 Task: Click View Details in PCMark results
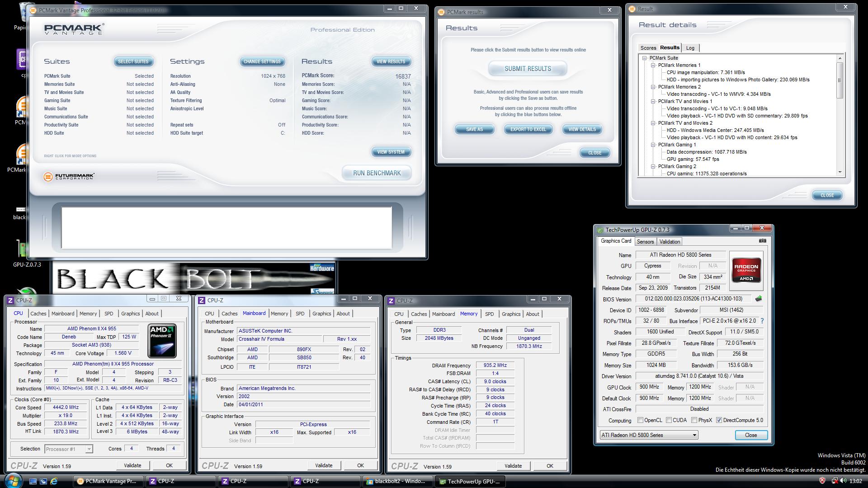582,129
